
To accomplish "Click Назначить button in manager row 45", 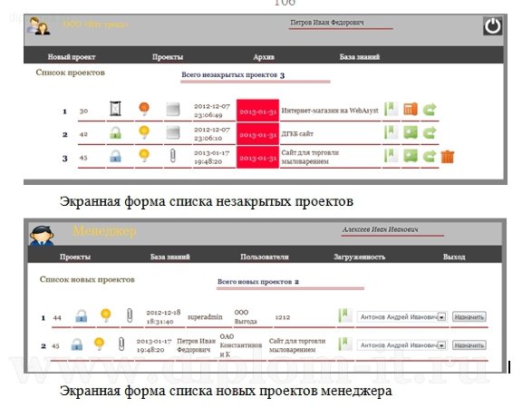I will [x=469, y=345].
